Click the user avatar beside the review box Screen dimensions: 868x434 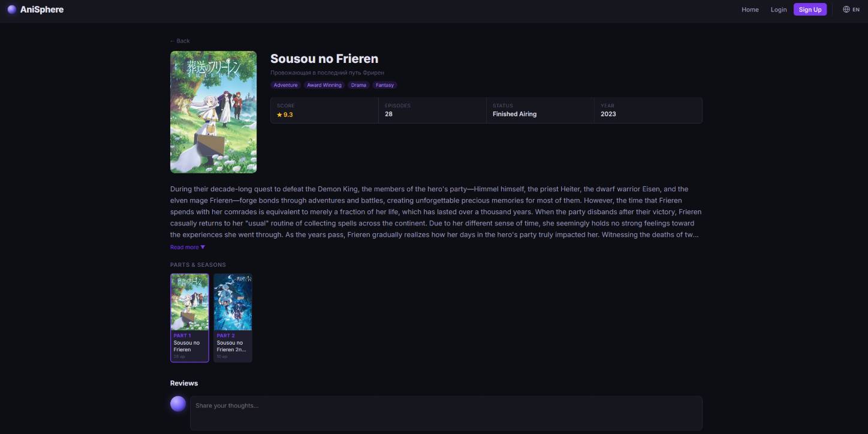[178, 403]
